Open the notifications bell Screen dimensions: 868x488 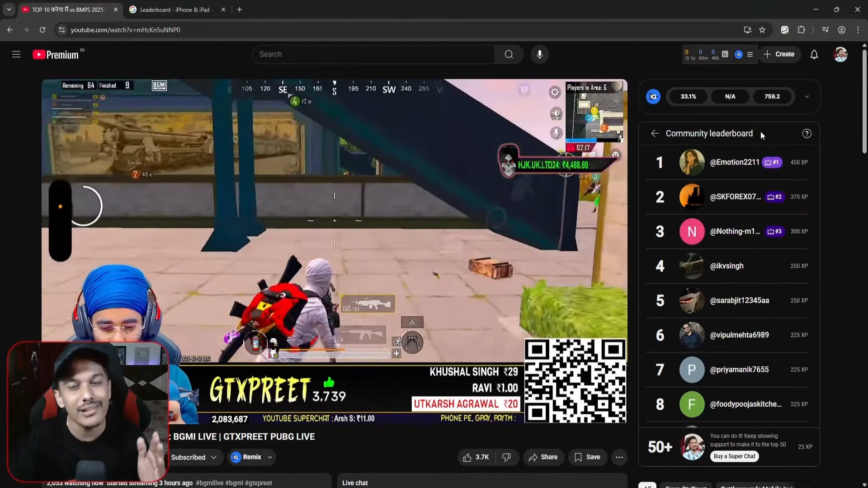coord(814,55)
